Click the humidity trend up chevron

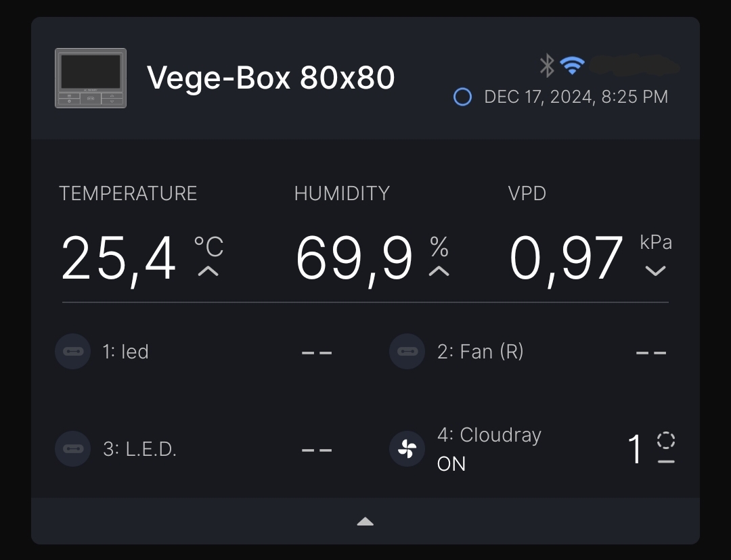click(439, 271)
